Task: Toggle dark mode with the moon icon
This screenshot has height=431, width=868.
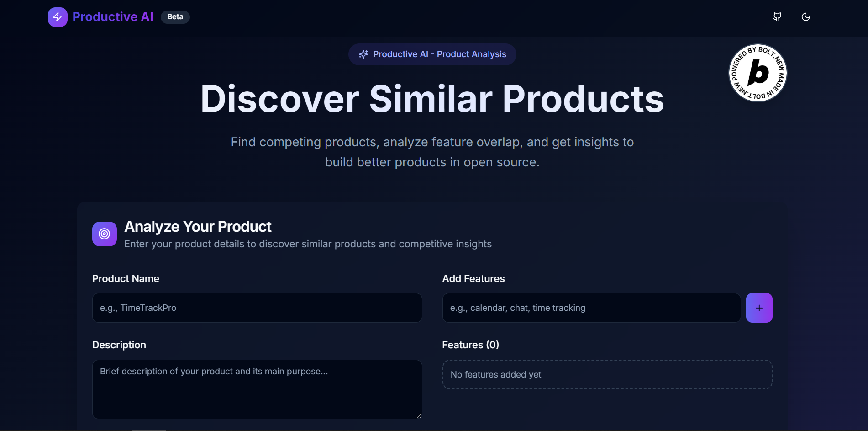Action: point(806,17)
